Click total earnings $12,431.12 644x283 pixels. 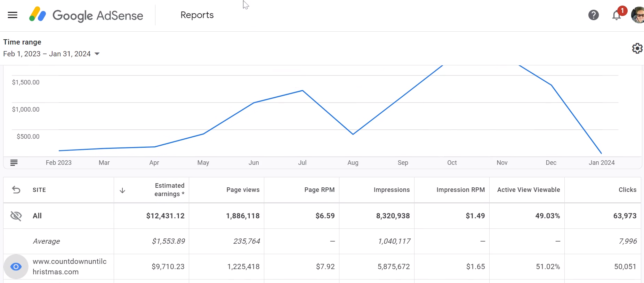(x=165, y=216)
